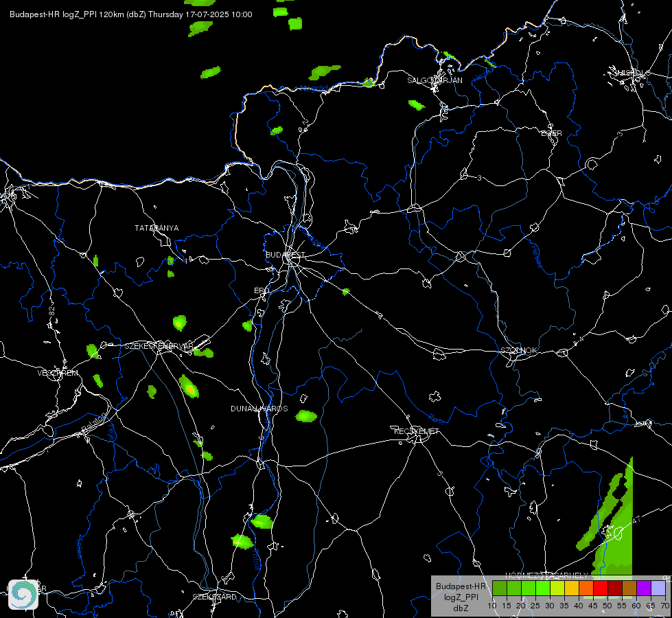The height and width of the screenshot is (618, 672).
Task: Select the SZEKSZARD city label
Action: [214, 597]
